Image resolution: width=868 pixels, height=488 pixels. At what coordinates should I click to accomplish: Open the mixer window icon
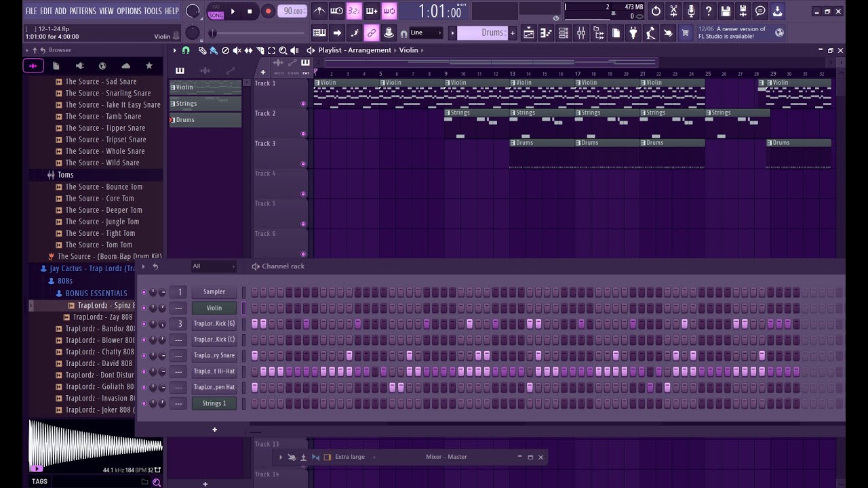click(x=581, y=33)
